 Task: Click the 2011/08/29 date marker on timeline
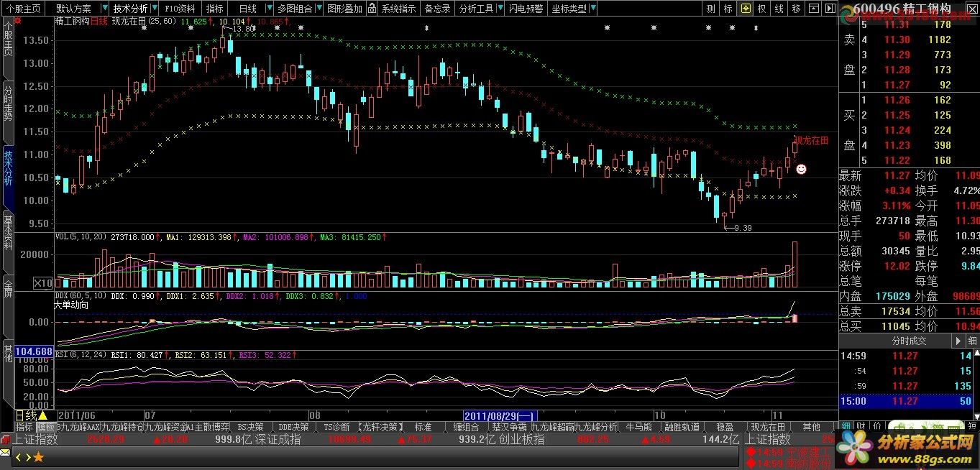[x=499, y=415]
